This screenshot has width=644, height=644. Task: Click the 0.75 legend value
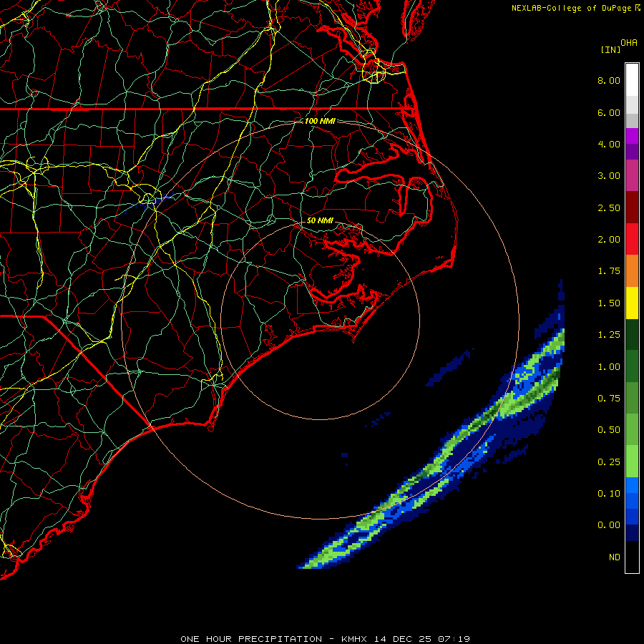click(x=609, y=399)
